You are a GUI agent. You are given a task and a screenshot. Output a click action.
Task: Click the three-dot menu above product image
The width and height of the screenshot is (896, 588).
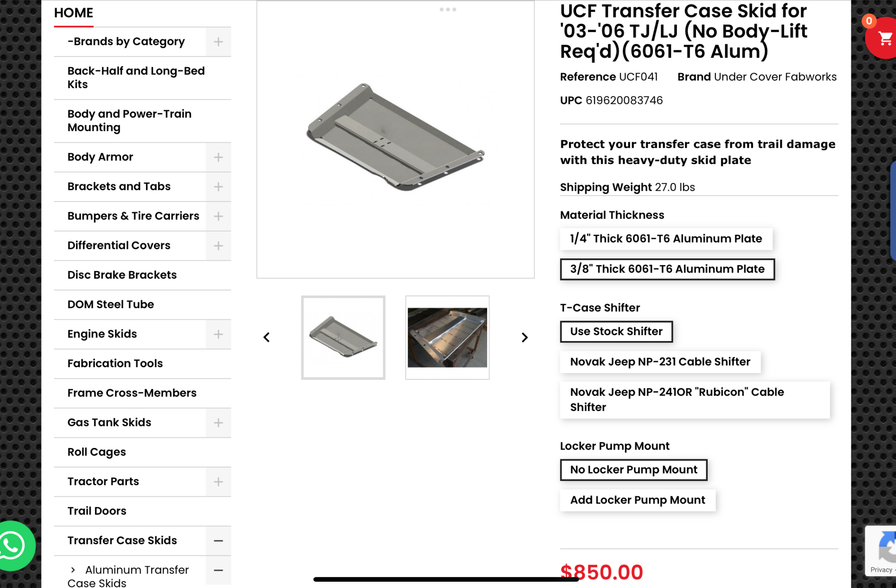tap(448, 9)
